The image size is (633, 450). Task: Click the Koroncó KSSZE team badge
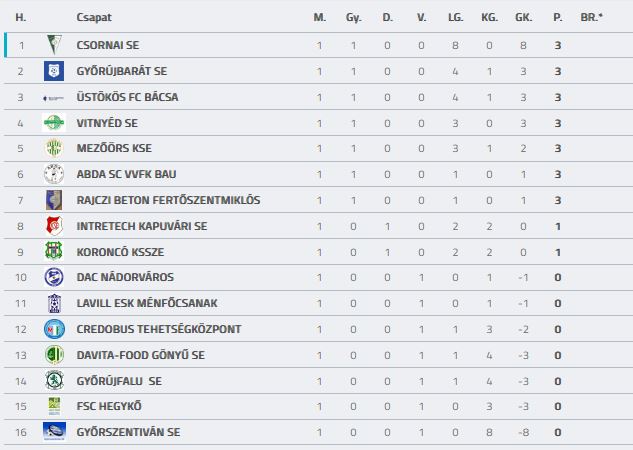point(54,252)
